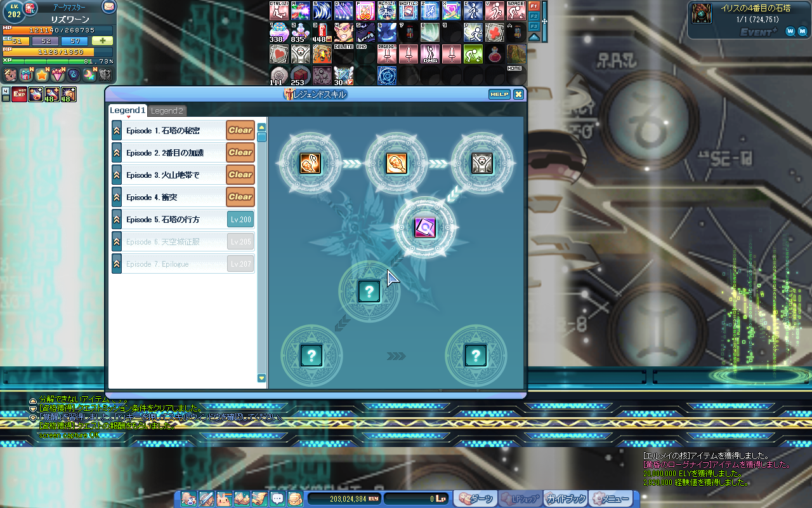Open the chat bubble icon in the bottom bar
Viewport: 812px width, 508px height.
pos(277,498)
